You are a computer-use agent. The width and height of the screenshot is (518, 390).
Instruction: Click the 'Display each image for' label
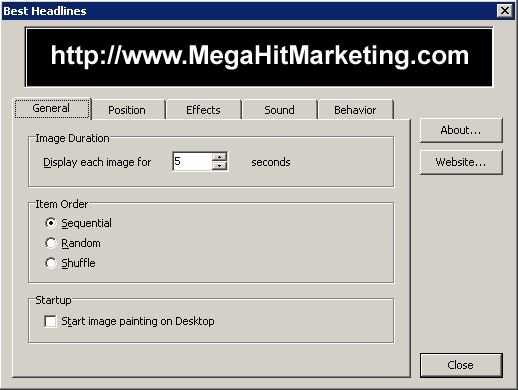[97, 162]
